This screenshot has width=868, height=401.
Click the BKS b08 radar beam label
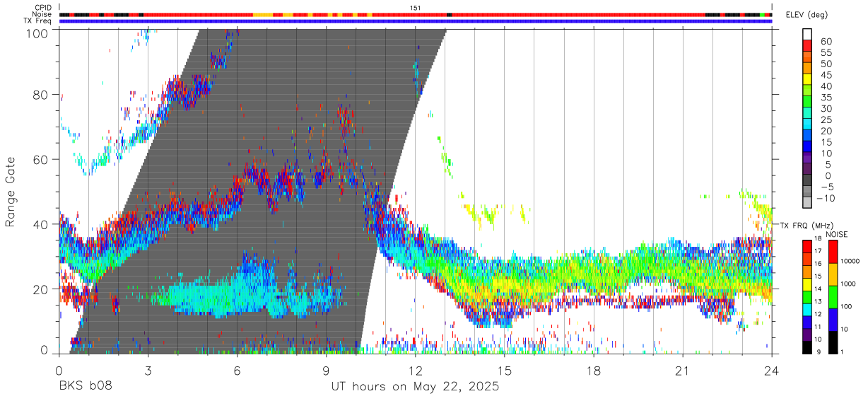coord(85,387)
